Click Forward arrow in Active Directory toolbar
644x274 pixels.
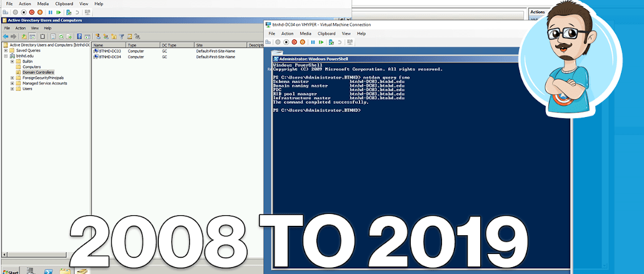[14, 36]
